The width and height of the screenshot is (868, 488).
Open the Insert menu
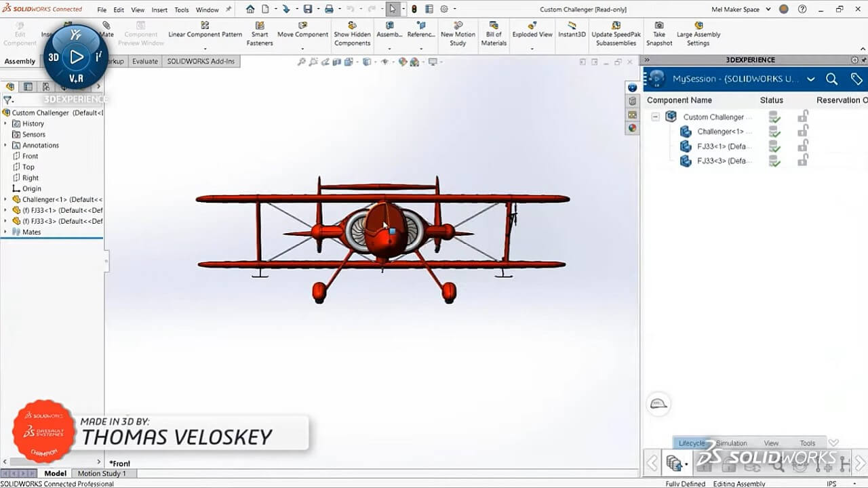pyautogui.click(x=159, y=10)
